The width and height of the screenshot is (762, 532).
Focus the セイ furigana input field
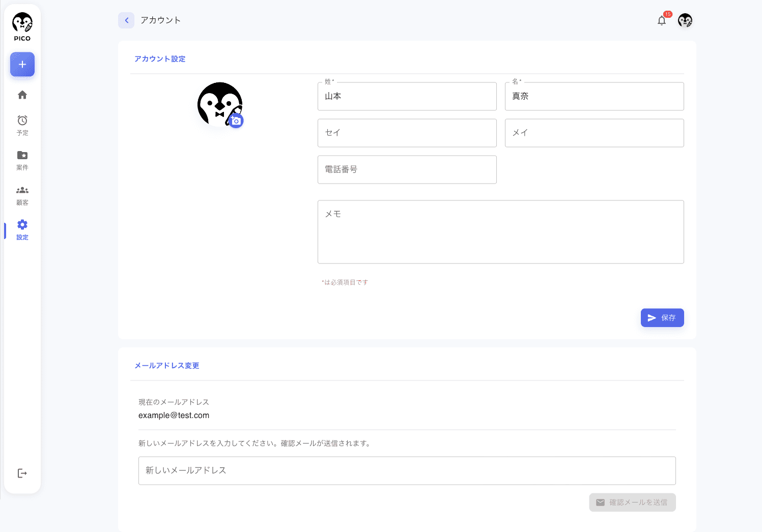point(407,133)
